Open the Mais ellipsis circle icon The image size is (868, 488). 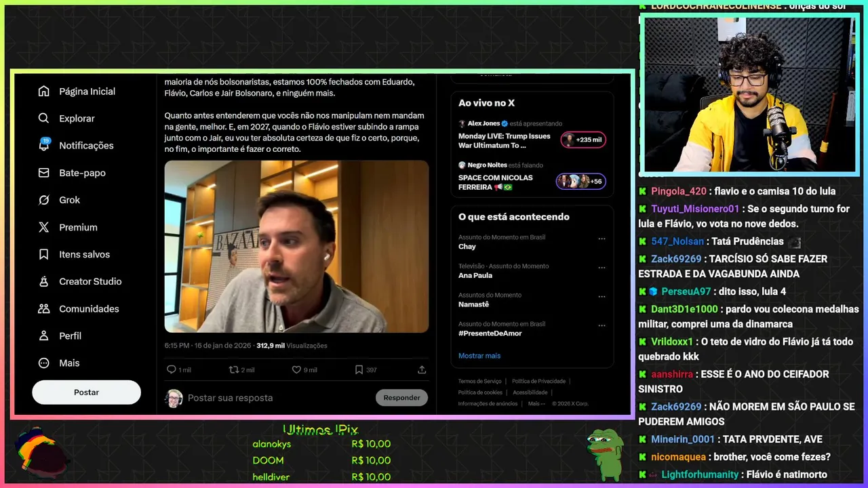pos(44,363)
